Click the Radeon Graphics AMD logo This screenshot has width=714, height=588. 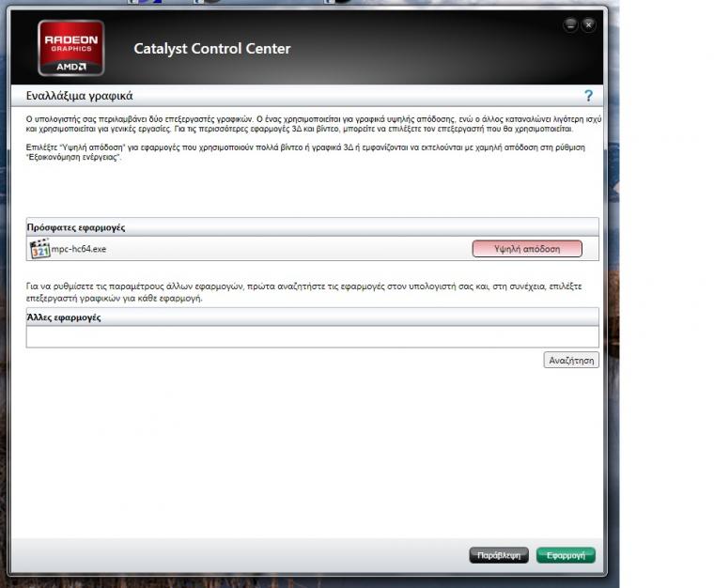click(71, 48)
